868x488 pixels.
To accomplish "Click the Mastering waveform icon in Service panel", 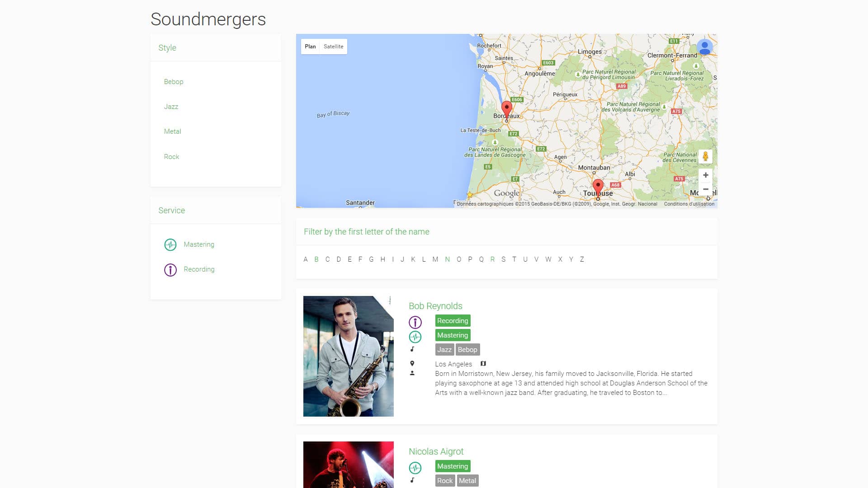I will pyautogui.click(x=170, y=244).
